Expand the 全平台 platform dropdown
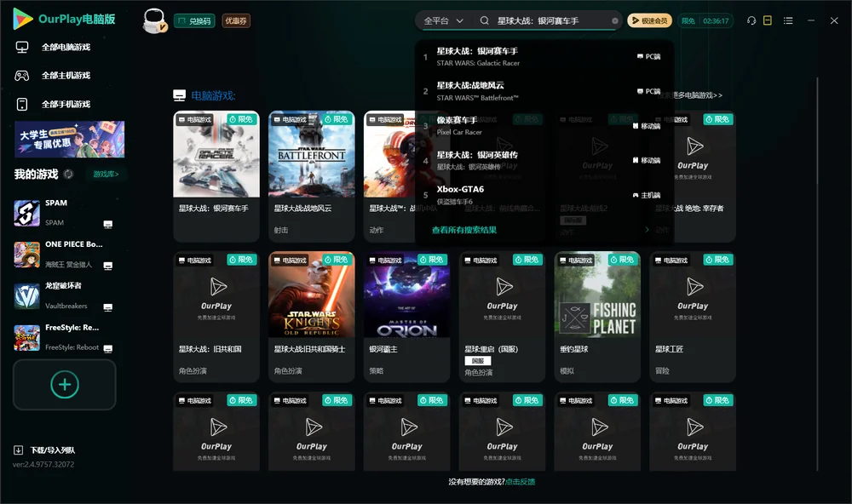 (x=443, y=20)
